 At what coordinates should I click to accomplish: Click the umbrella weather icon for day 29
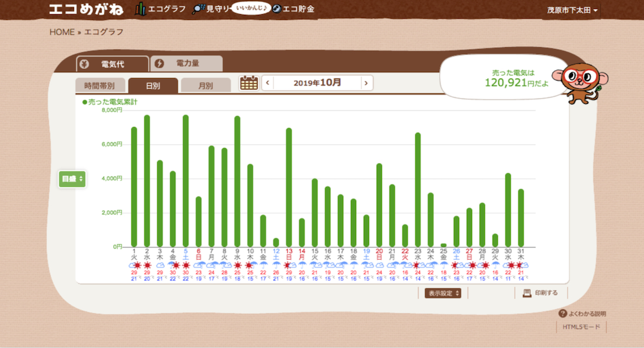point(495,266)
